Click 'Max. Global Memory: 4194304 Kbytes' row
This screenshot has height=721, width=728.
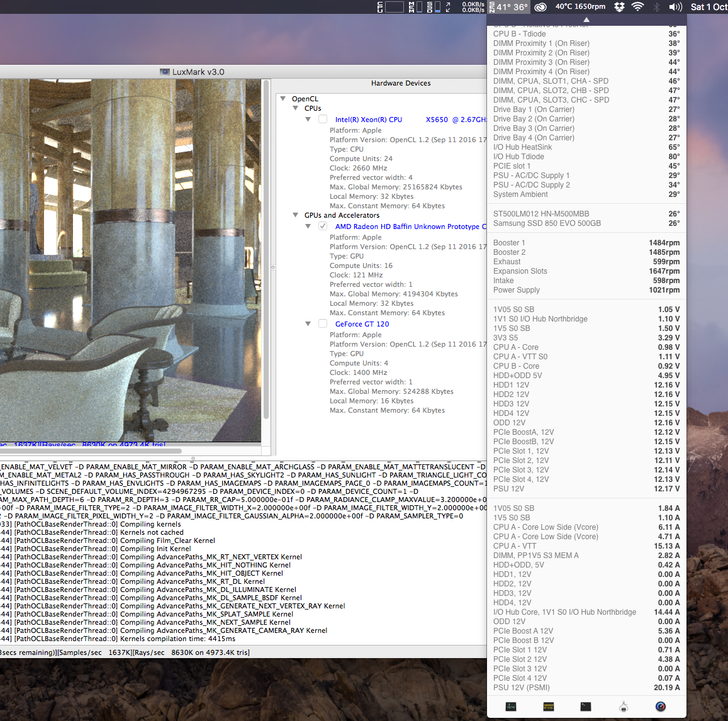pyautogui.click(x=393, y=294)
